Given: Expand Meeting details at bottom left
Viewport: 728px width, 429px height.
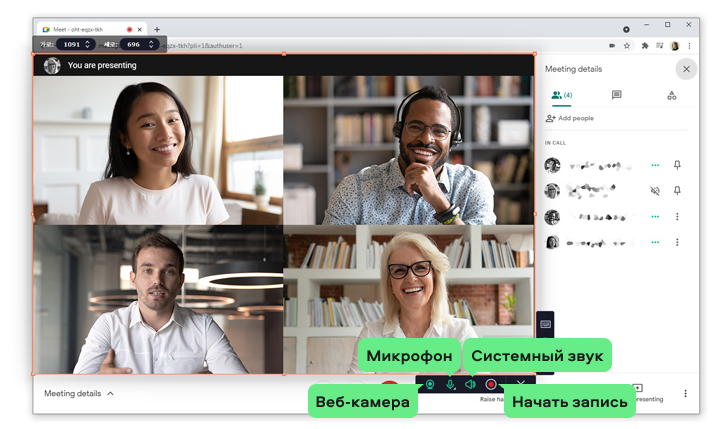Looking at the screenshot, I should (79, 393).
